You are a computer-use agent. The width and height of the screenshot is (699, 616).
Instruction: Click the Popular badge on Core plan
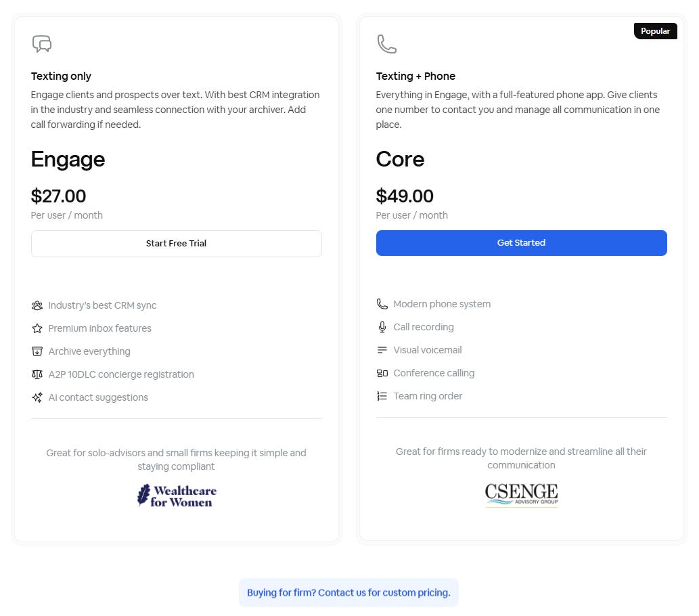point(655,31)
